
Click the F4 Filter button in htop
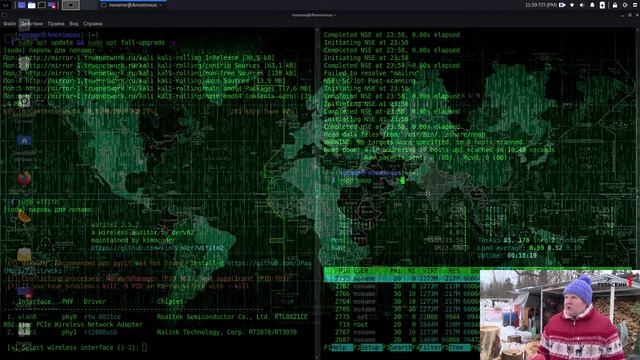pos(427,348)
